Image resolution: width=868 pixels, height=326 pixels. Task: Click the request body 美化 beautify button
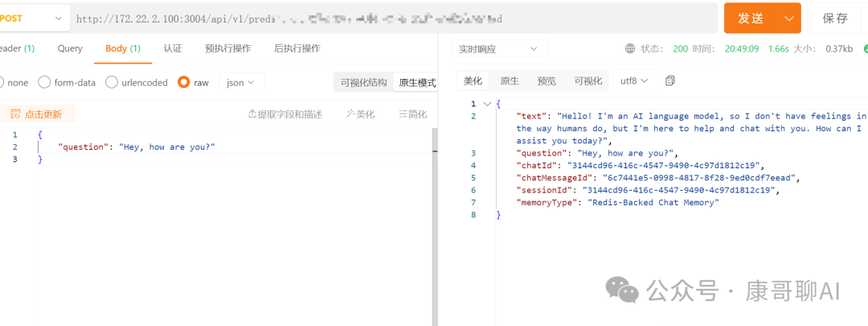[x=360, y=114]
